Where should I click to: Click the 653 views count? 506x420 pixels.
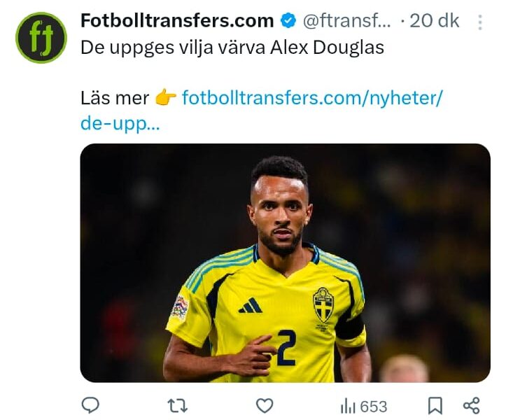pyautogui.click(x=373, y=407)
